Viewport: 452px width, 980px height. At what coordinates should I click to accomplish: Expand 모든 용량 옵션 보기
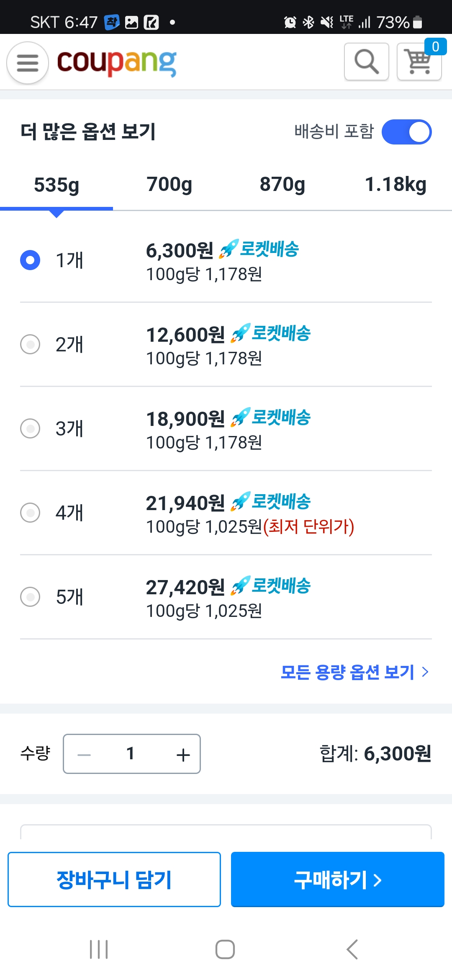pos(354,672)
